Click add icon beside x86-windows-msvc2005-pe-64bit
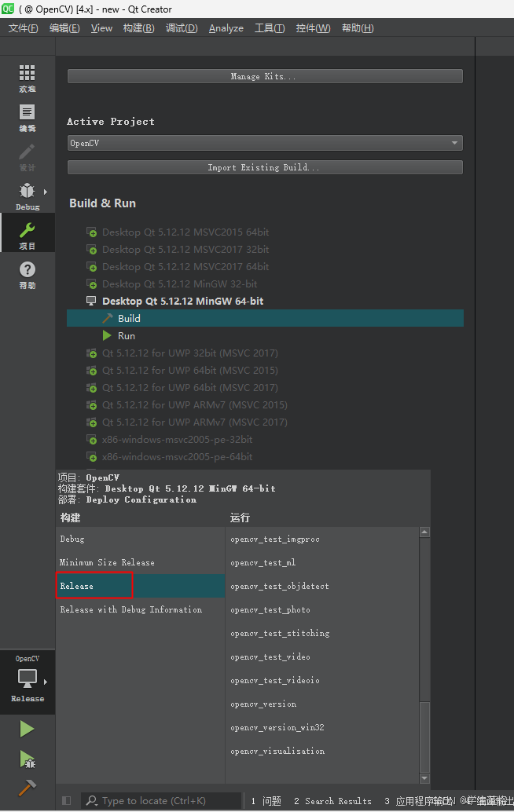This screenshot has height=812, width=514. coord(91,457)
